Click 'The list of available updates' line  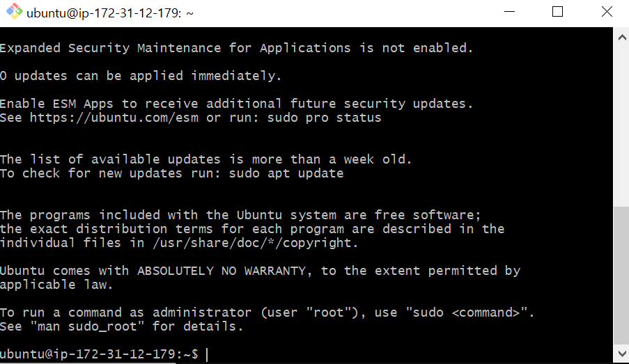(205, 159)
